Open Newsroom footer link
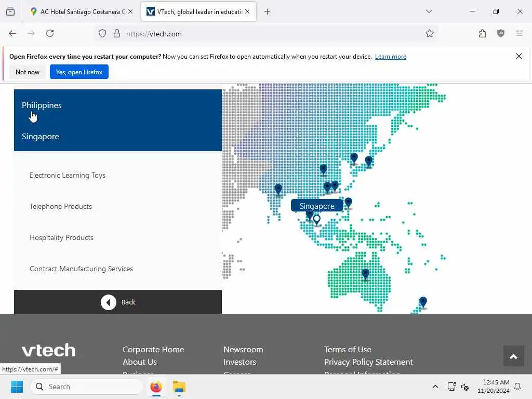 tap(243, 350)
